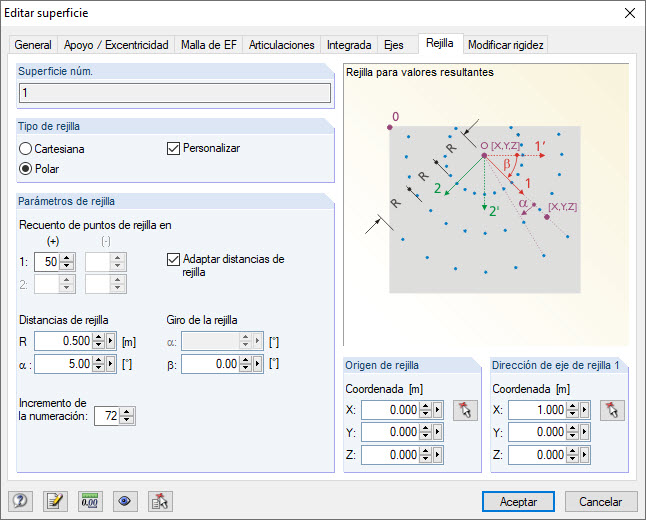
Task: Click the eye view icon
Action: coord(125,501)
